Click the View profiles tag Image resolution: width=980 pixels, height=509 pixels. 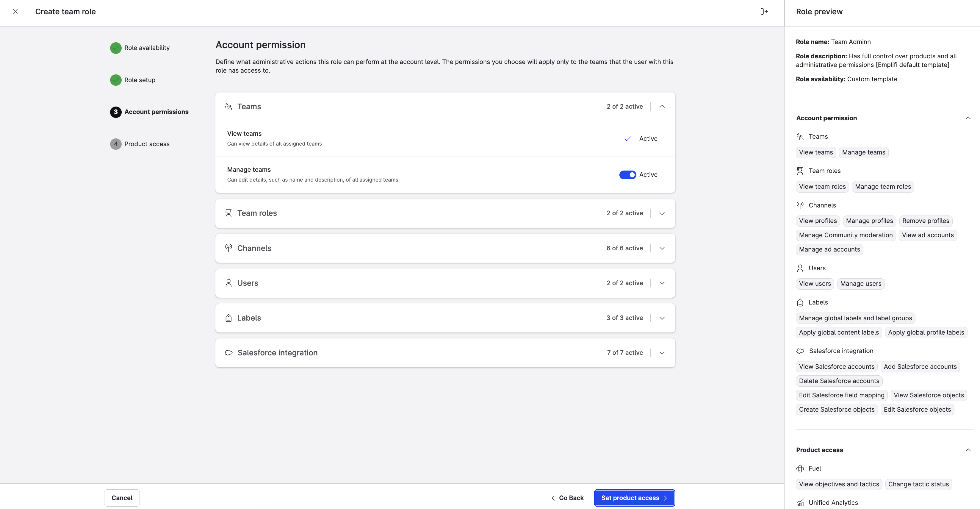818,221
